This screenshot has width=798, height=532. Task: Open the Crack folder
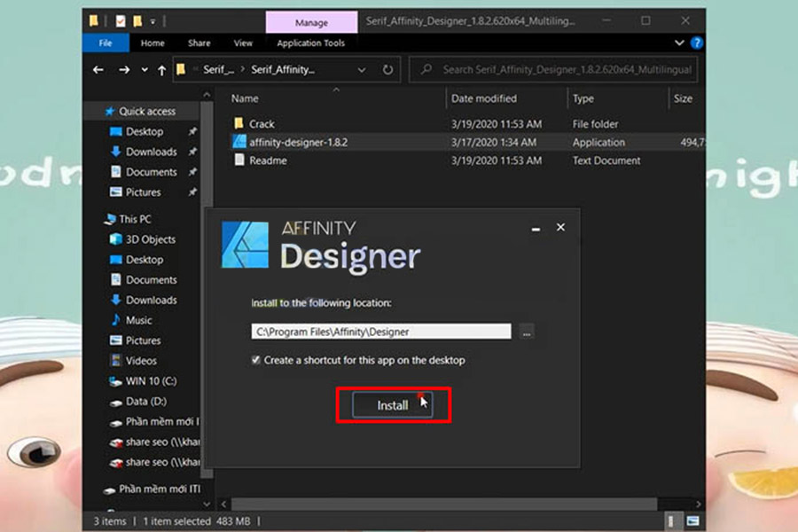(x=262, y=124)
